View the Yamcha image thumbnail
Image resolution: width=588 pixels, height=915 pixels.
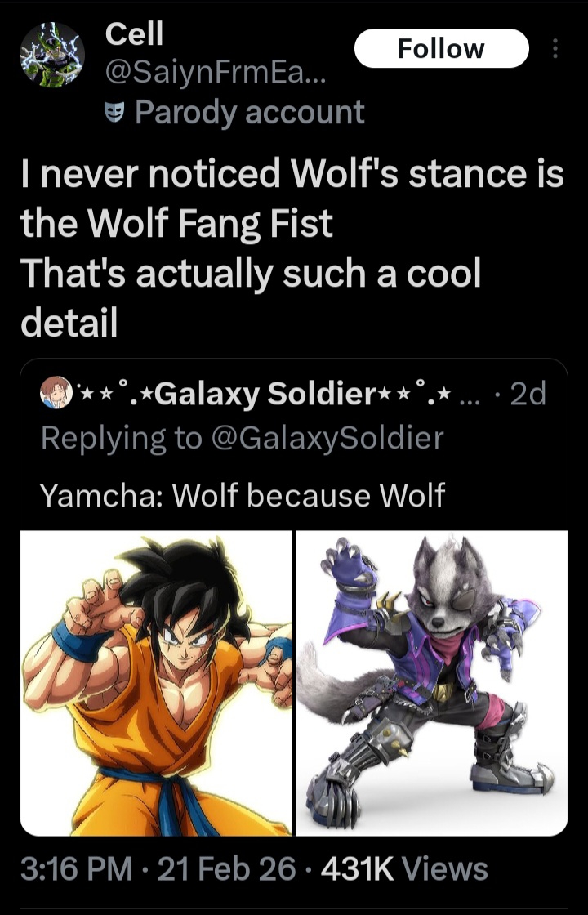[156, 683]
